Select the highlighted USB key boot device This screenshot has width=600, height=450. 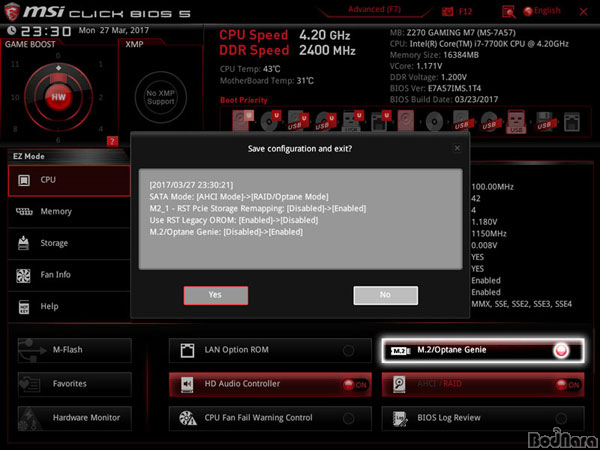(516, 122)
